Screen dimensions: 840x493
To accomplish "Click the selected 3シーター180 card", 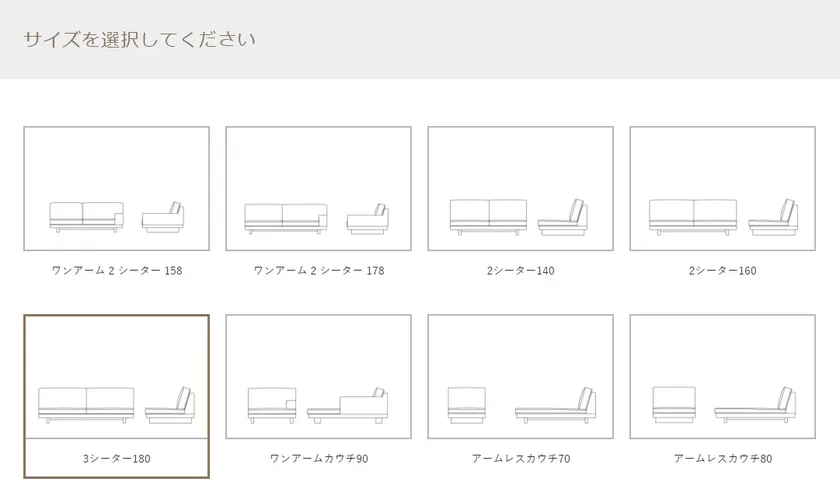I will 116,396.
